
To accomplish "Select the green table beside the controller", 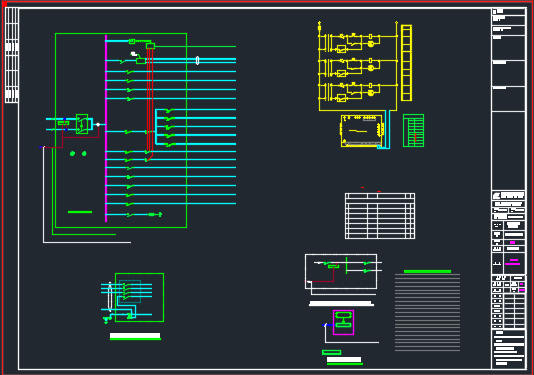I will [x=413, y=131].
